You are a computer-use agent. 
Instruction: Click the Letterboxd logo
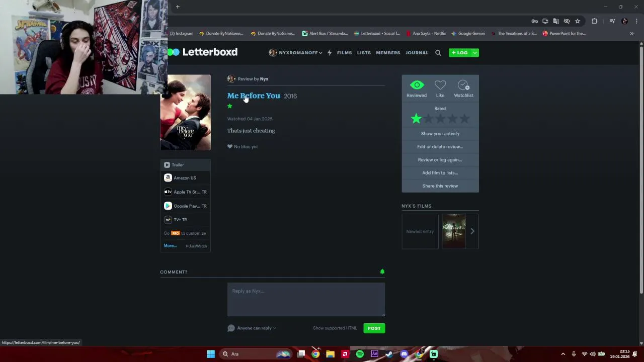pyautogui.click(x=202, y=52)
